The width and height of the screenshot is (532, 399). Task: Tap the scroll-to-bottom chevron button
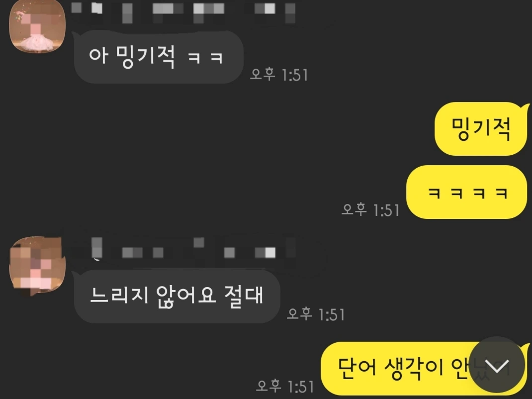tap(497, 365)
